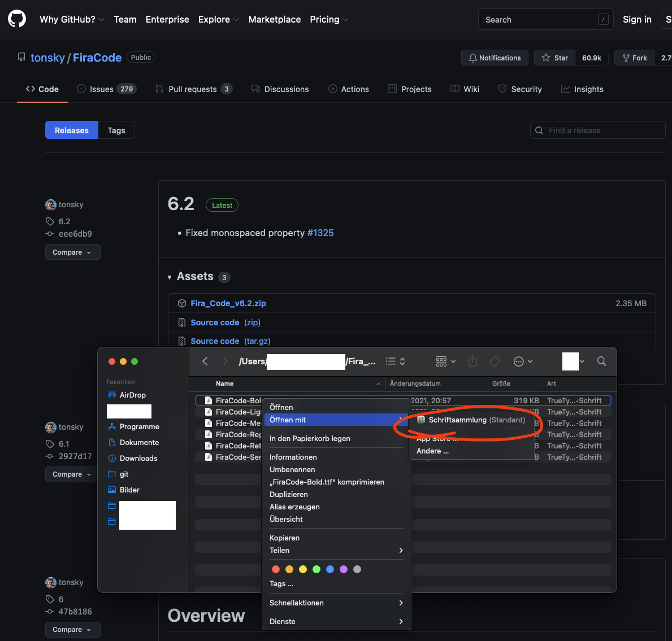
Task: Download the Fira_Code_v6.2.zip asset
Action: pyautogui.click(x=228, y=303)
